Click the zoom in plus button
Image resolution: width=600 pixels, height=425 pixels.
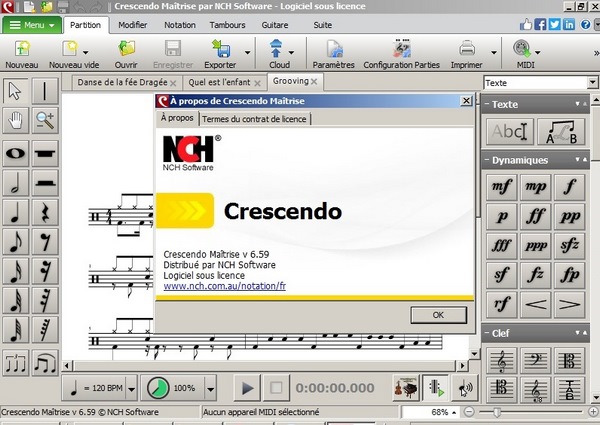click(x=593, y=412)
